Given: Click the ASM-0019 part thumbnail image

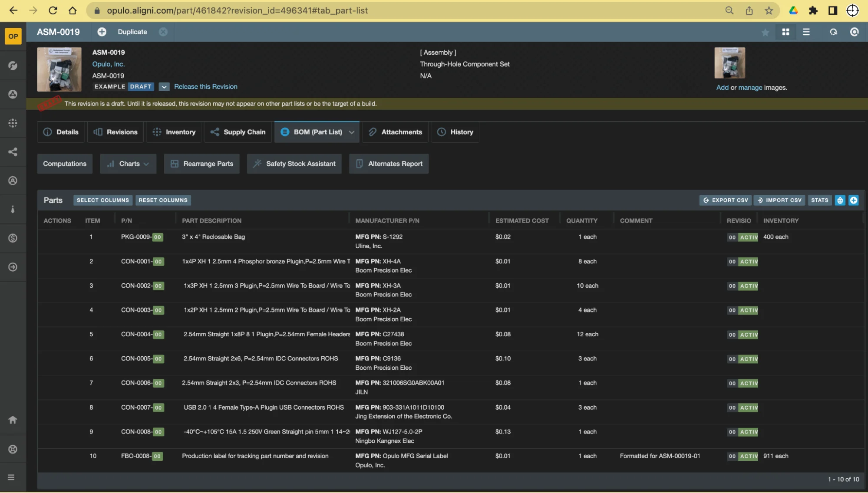Looking at the screenshot, I should (x=59, y=69).
